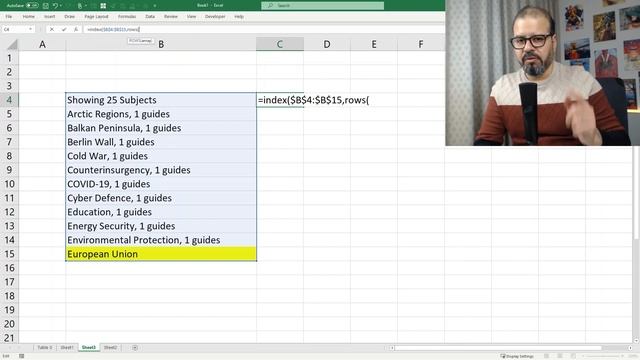Select column A header
The height and width of the screenshot is (360, 640).
point(42,44)
